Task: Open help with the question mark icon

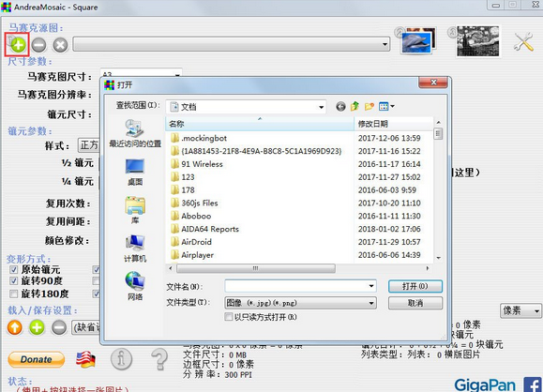Action: 159,359
